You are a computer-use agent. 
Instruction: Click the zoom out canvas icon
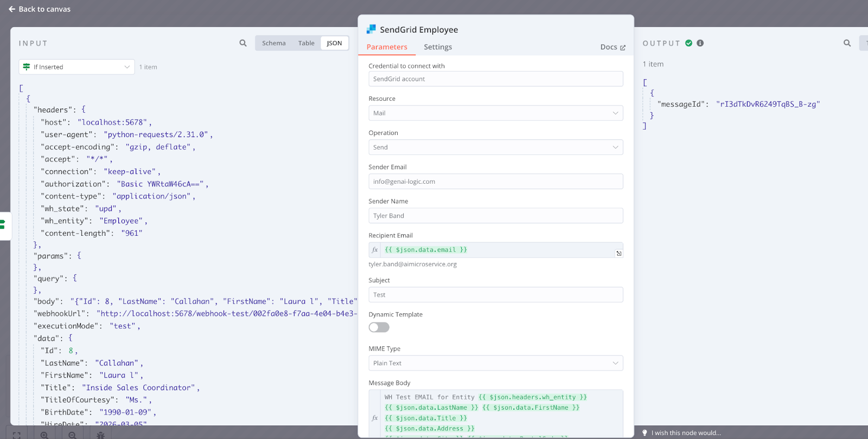[x=72, y=435]
